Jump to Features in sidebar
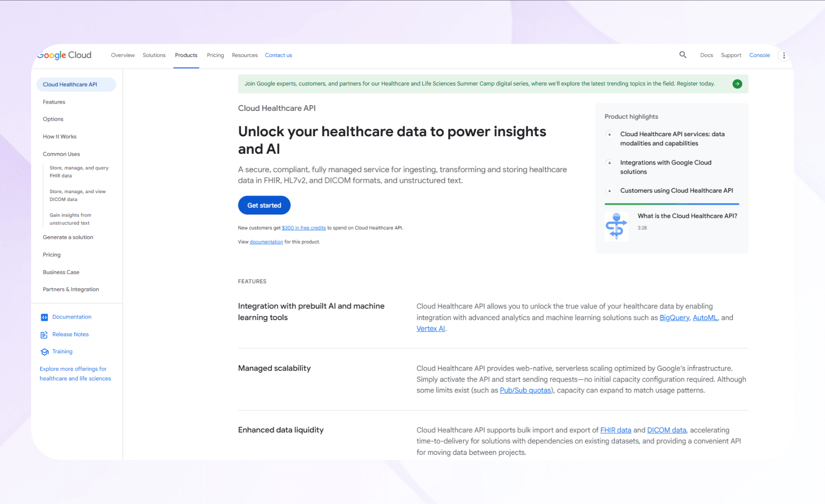 point(54,102)
